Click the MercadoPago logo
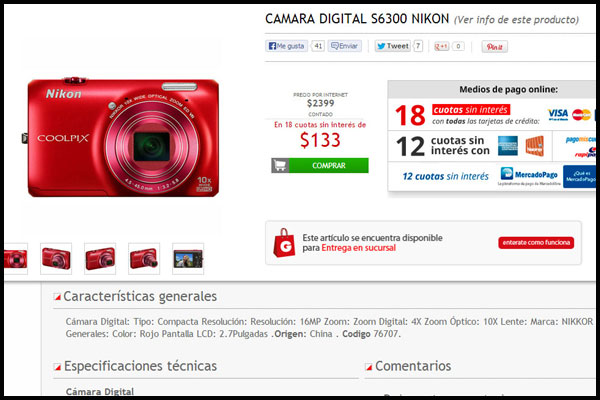The height and width of the screenshot is (400, 600). [529, 175]
